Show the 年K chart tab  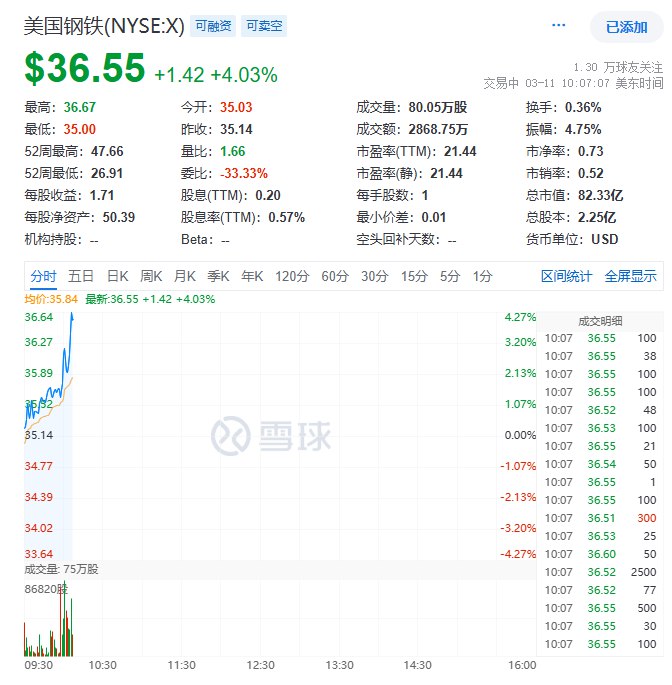[x=252, y=276]
